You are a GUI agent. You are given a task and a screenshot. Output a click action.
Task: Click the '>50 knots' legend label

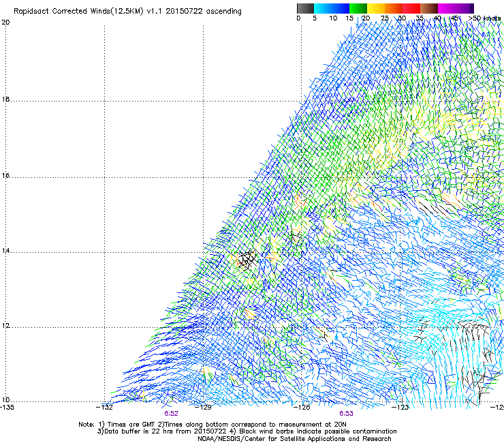[x=484, y=18]
